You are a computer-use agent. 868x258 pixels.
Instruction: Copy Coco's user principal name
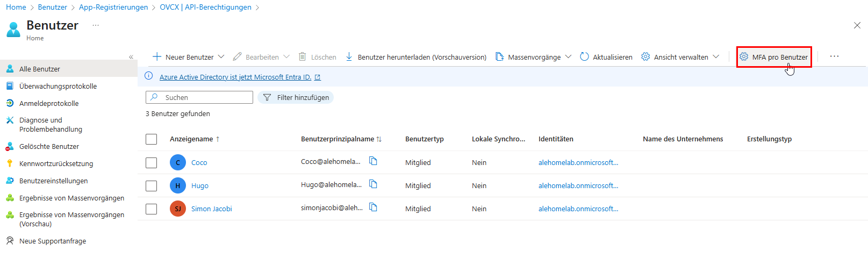coord(373,161)
